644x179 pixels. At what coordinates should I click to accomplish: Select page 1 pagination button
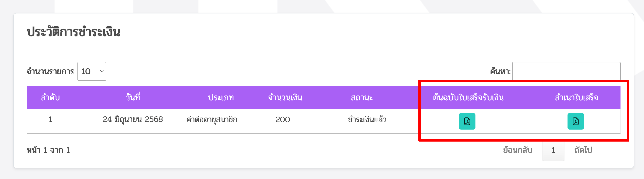(x=553, y=150)
